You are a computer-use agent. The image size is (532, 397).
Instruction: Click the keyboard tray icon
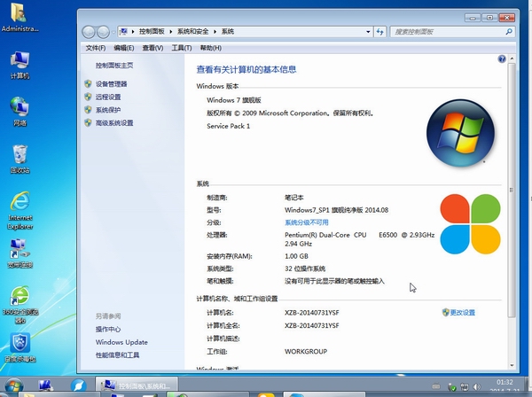pyautogui.click(x=436, y=386)
